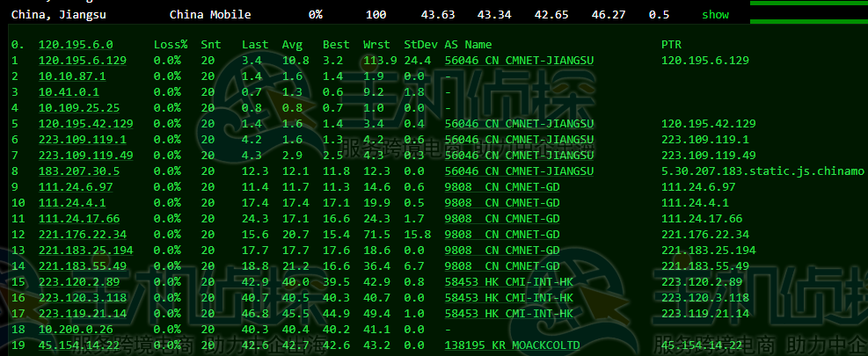Click the Loss% column header
Image resolution: width=868 pixels, height=356 pixels.
click(171, 44)
